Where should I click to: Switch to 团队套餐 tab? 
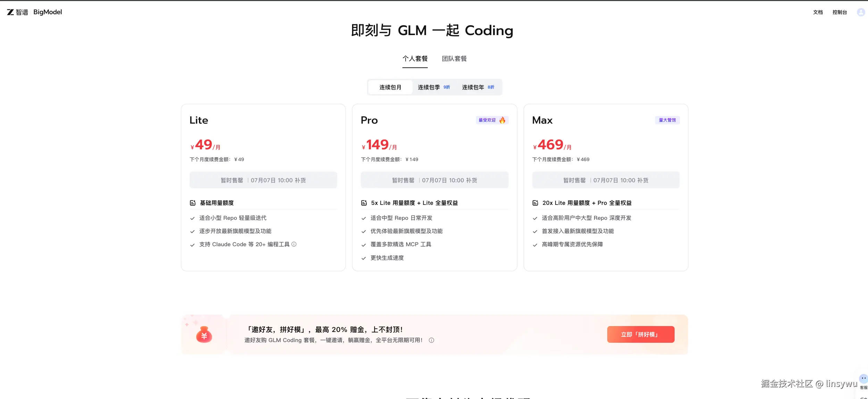coord(454,59)
